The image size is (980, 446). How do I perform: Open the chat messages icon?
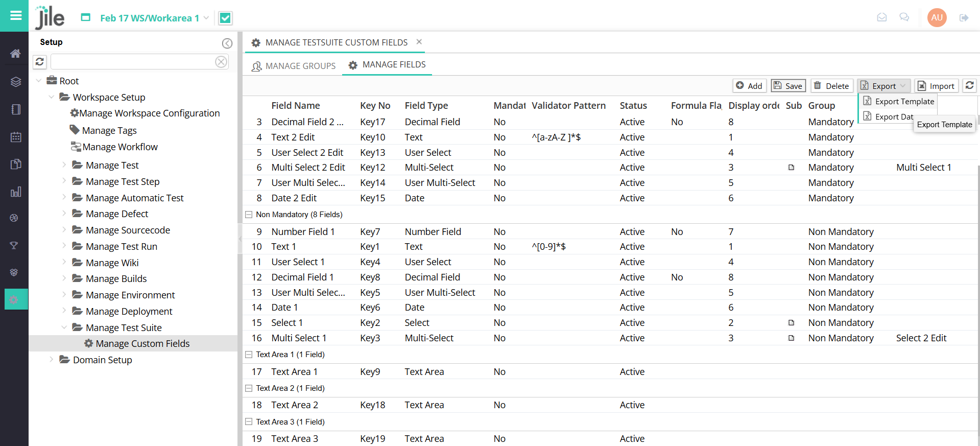click(x=904, y=17)
